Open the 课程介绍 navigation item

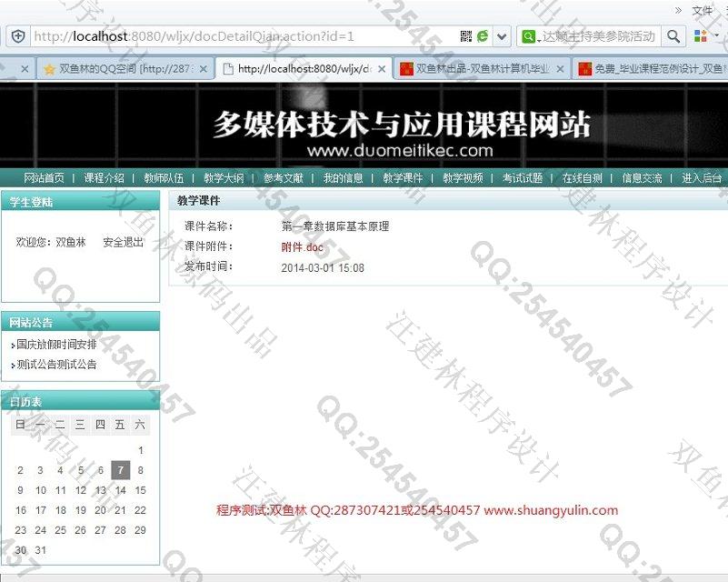(104, 178)
